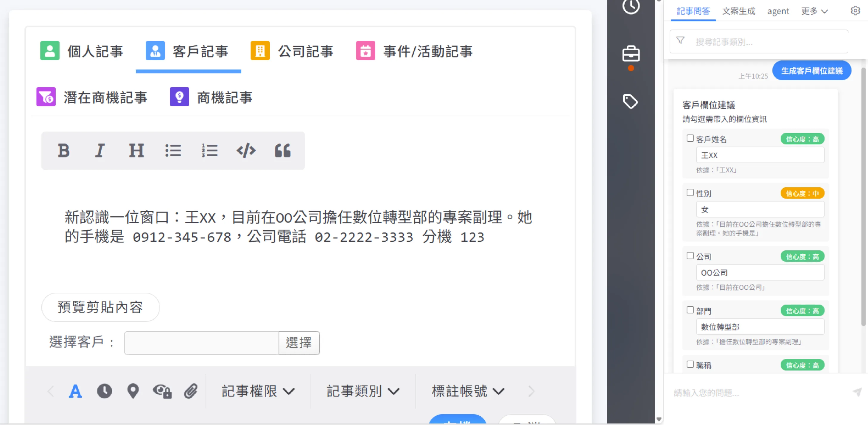868x425 pixels.
Task: Click the paperclip attachment icon
Action: (x=191, y=391)
